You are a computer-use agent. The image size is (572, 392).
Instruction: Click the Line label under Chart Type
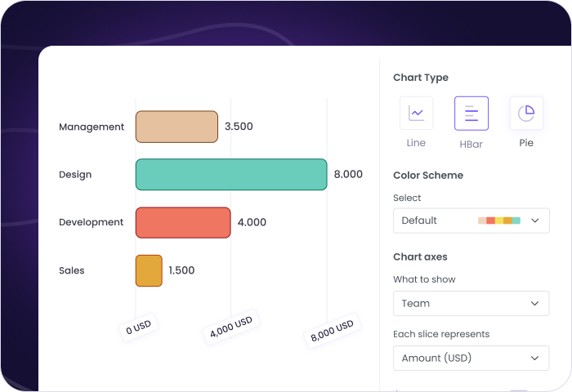click(416, 143)
